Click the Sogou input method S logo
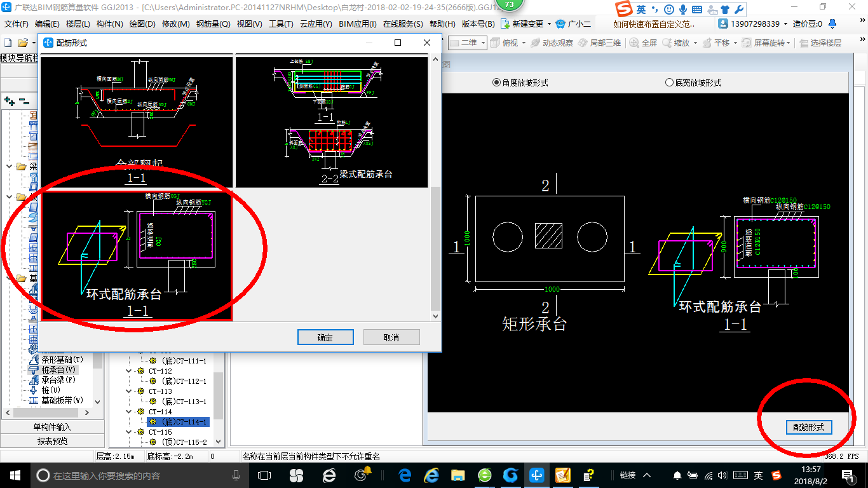Image resolution: width=868 pixels, height=488 pixels. (625, 9)
